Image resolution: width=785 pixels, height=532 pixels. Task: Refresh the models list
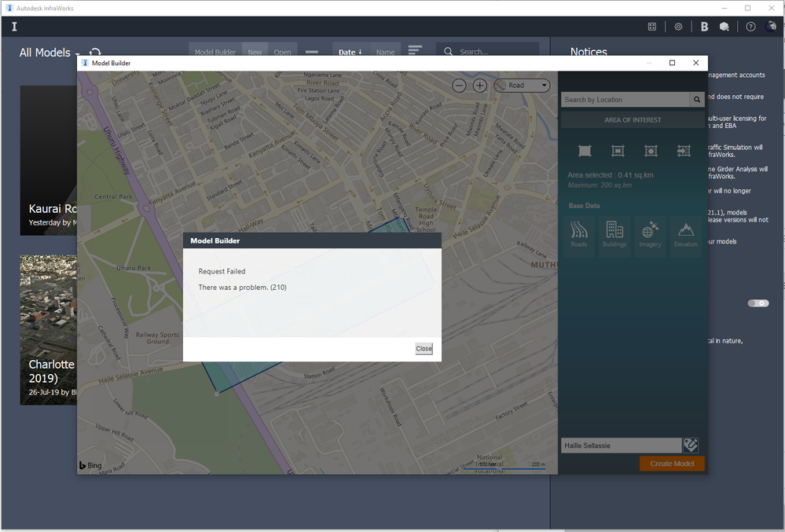(x=95, y=52)
